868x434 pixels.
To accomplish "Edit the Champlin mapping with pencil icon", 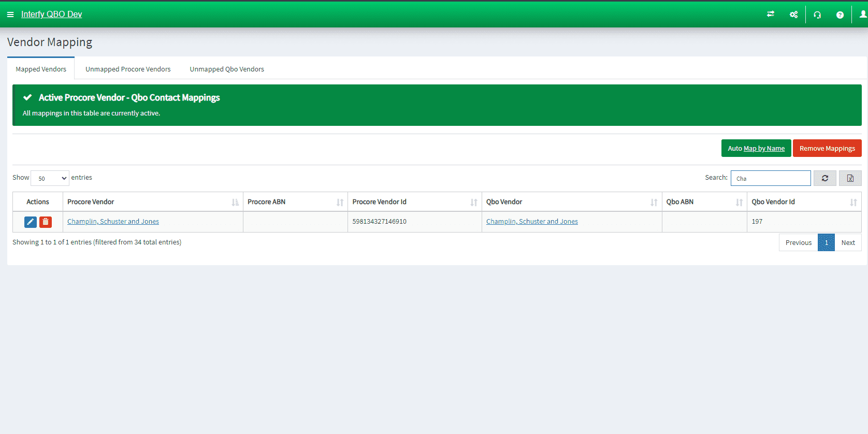I will (x=31, y=222).
